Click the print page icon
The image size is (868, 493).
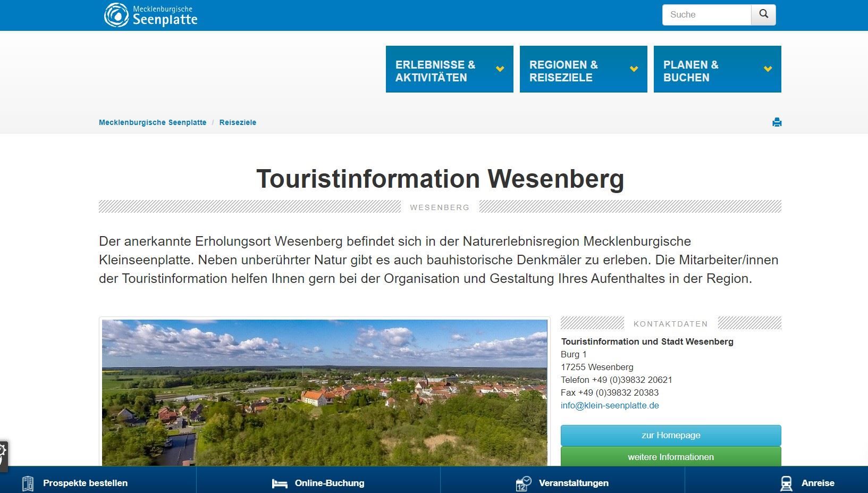point(777,122)
